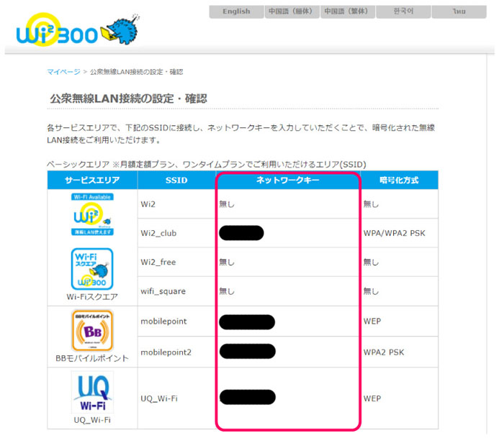The image size is (504, 438).
Task: Open the マイページ breadcrumb link
Action: pyautogui.click(x=63, y=72)
